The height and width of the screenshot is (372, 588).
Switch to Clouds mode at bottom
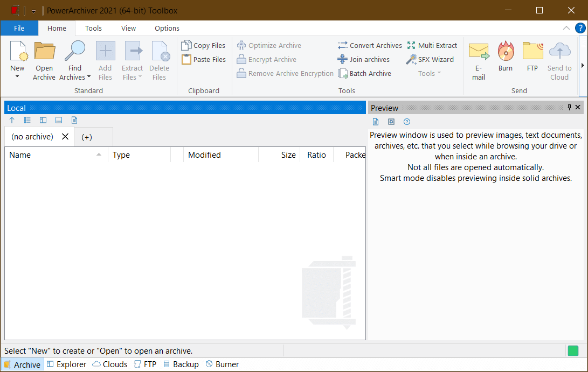[x=110, y=364]
